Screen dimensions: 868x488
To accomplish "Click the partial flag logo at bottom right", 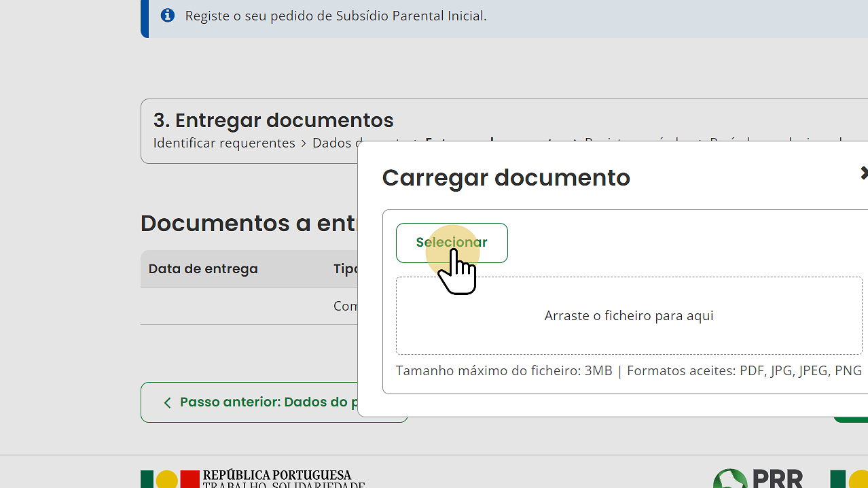I will click(x=849, y=478).
